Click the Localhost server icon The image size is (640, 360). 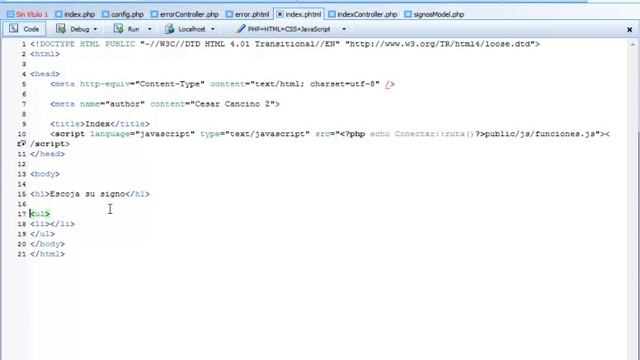click(170, 29)
